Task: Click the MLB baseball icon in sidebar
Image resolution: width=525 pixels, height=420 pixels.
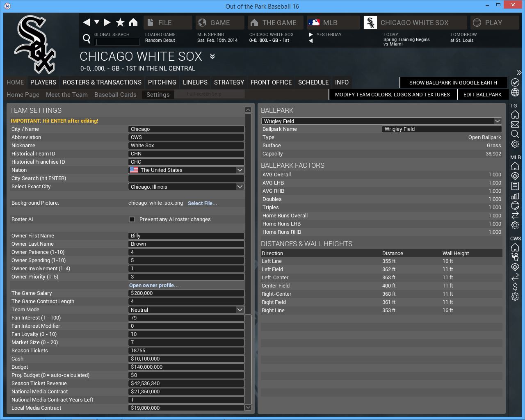Action: pos(515,206)
